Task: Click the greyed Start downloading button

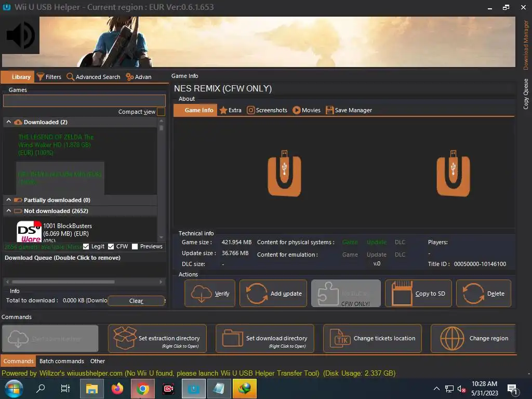Action: 50,339
